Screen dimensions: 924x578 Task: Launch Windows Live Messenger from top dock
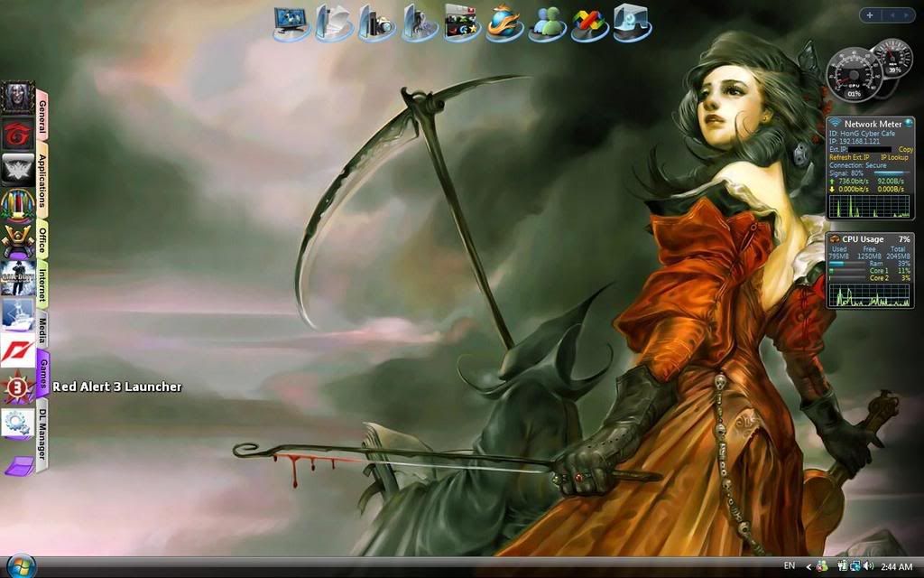[x=549, y=22]
